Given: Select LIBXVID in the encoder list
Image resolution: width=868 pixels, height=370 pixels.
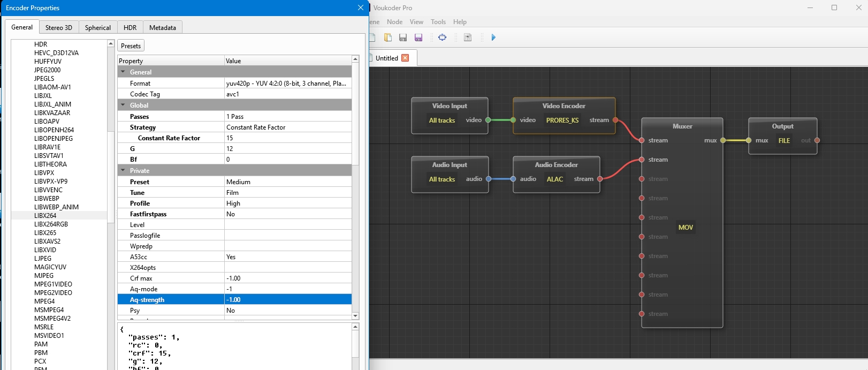Looking at the screenshot, I should click(45, 250).
